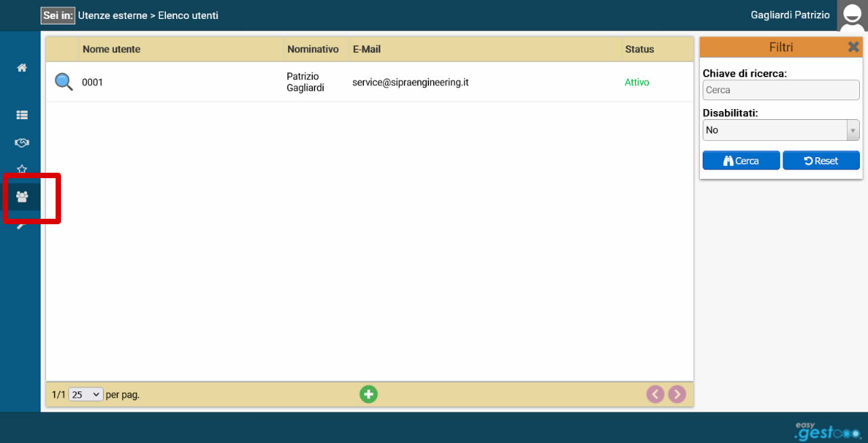Click the 1/1 page indicator
This screenshot has width=868, height=443.
click(58, 394)
